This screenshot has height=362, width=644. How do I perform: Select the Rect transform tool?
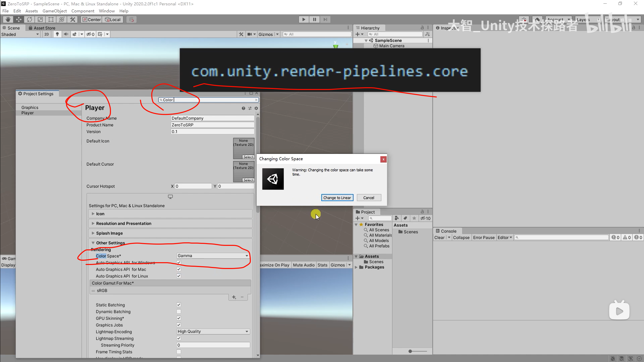51,19
